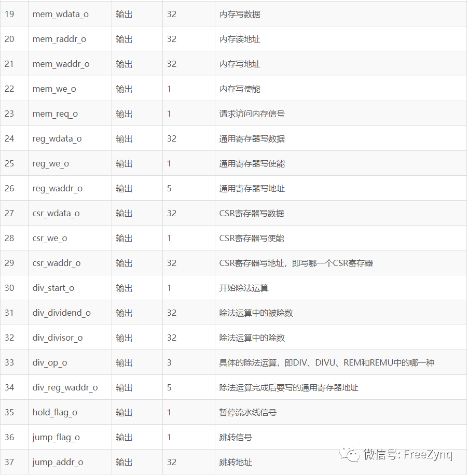
Task: Click the csr_waddr_o cell
Action: click(x=57, y=263)
